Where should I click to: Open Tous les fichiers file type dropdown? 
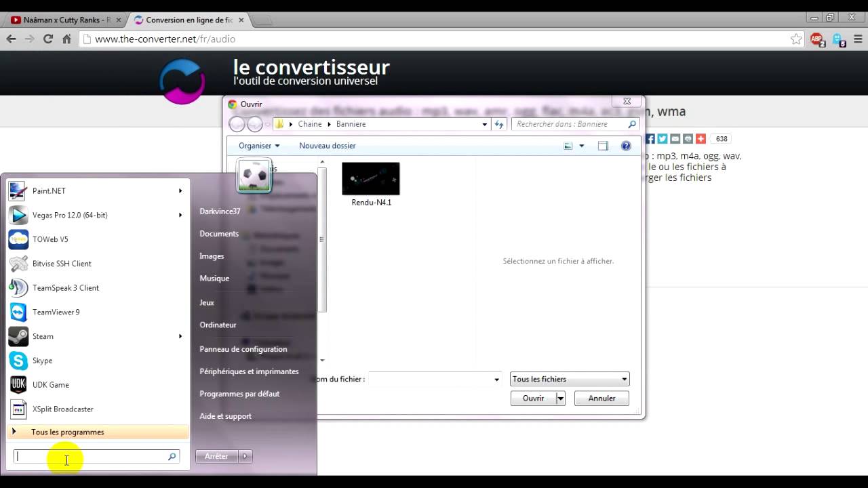pos(570,379)
